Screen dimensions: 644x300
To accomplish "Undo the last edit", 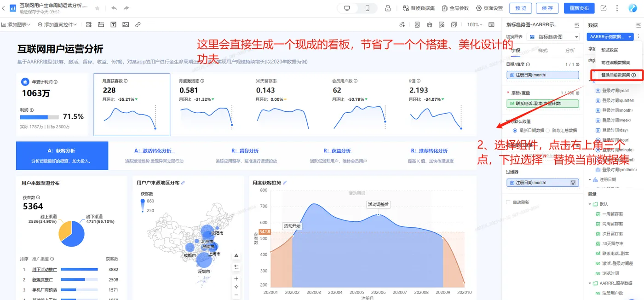I will 114,8.
